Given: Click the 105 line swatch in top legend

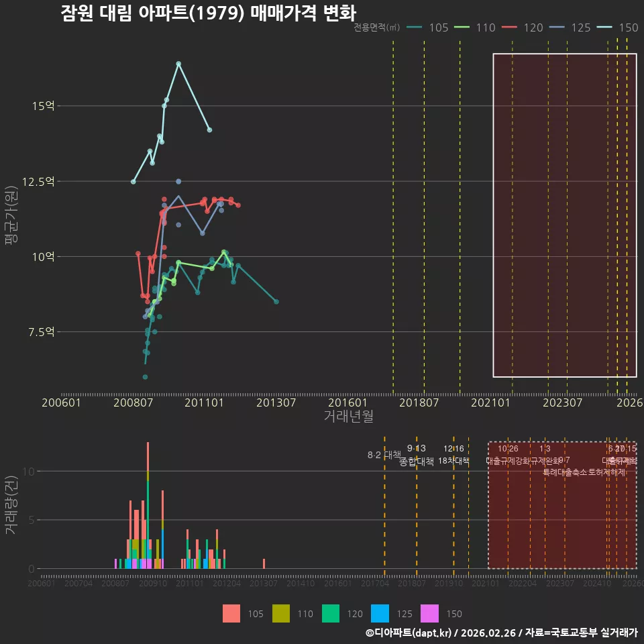Looking at the screenshot, I should (414, 28).
